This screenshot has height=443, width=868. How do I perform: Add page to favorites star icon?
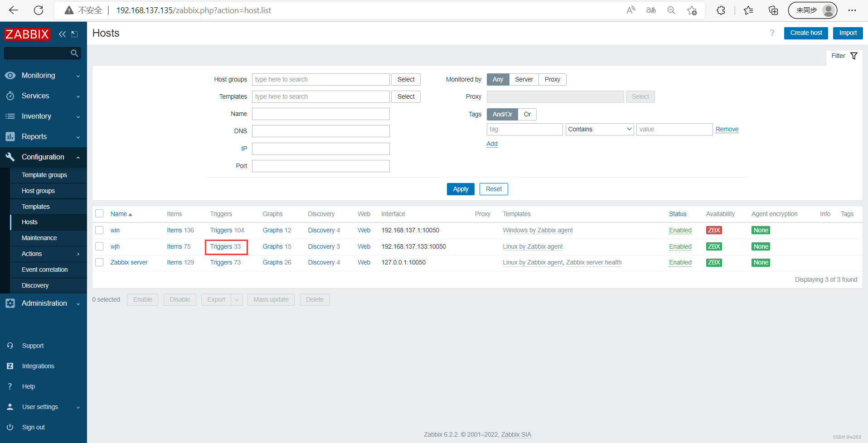pos(692,10)
